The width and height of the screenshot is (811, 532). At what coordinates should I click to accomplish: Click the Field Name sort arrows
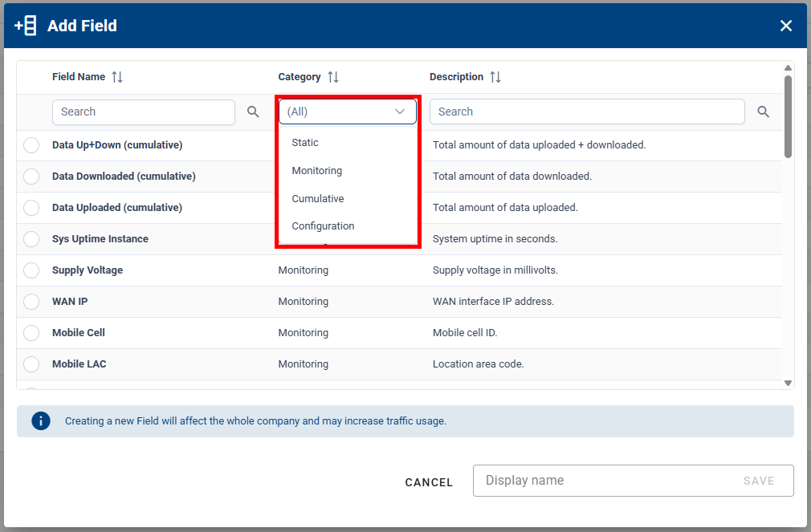[x=117, y=76]
